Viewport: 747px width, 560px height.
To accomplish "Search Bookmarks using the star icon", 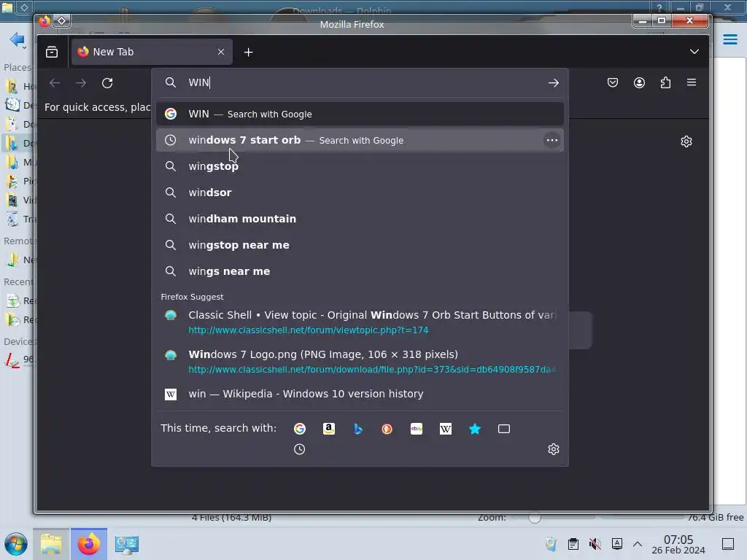I will click(475, 429).
